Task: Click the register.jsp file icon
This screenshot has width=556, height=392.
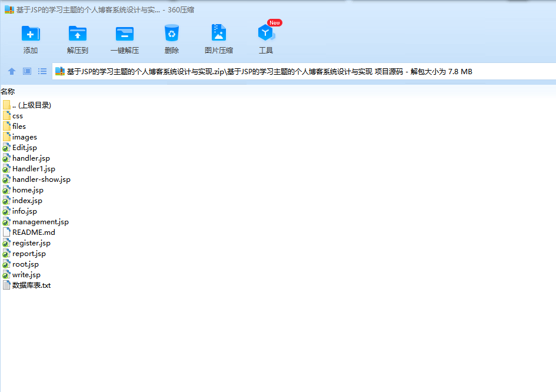Action: (6, 243)
